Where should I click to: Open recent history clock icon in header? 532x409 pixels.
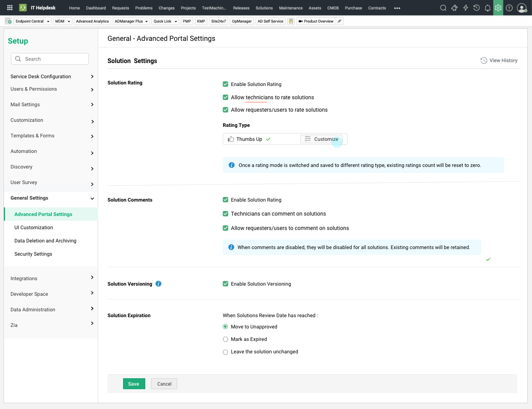(476, 8)
